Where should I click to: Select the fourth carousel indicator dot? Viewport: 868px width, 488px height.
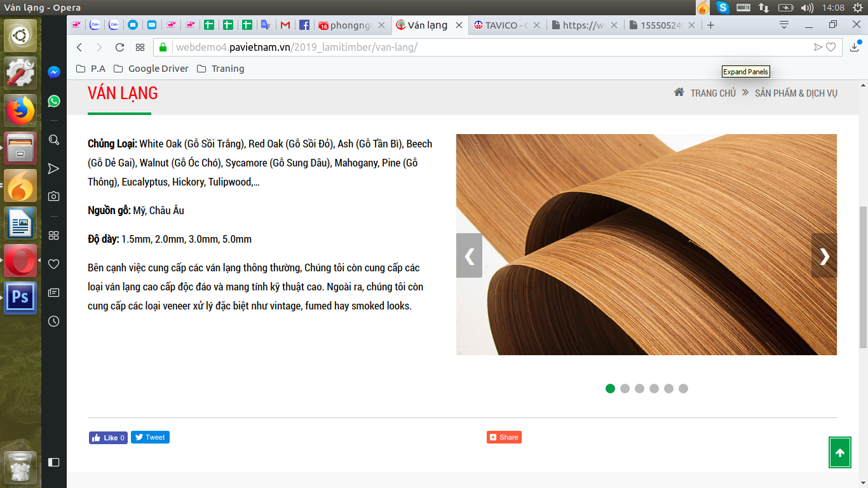(x=654, y=388)
